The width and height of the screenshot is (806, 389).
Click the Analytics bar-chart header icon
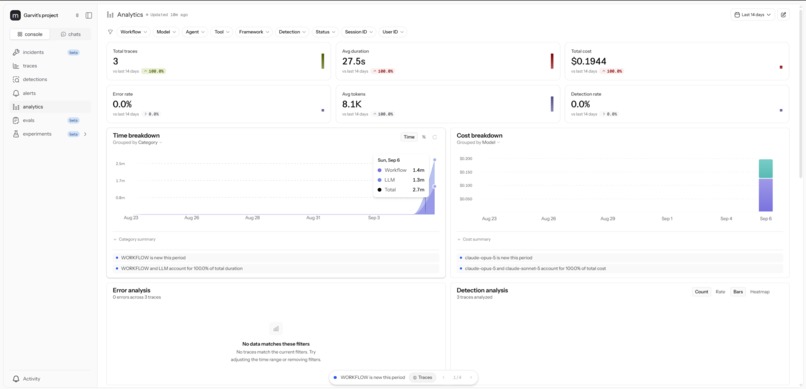110,15
